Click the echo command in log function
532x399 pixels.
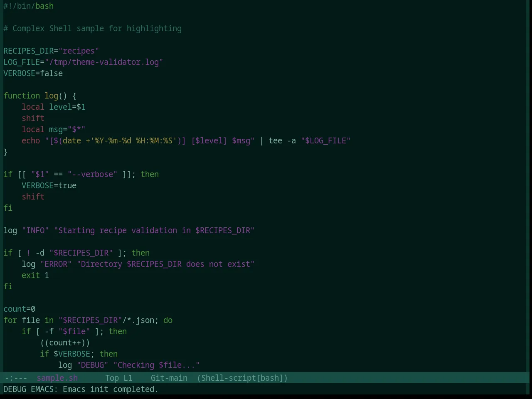tap(31, 140)
